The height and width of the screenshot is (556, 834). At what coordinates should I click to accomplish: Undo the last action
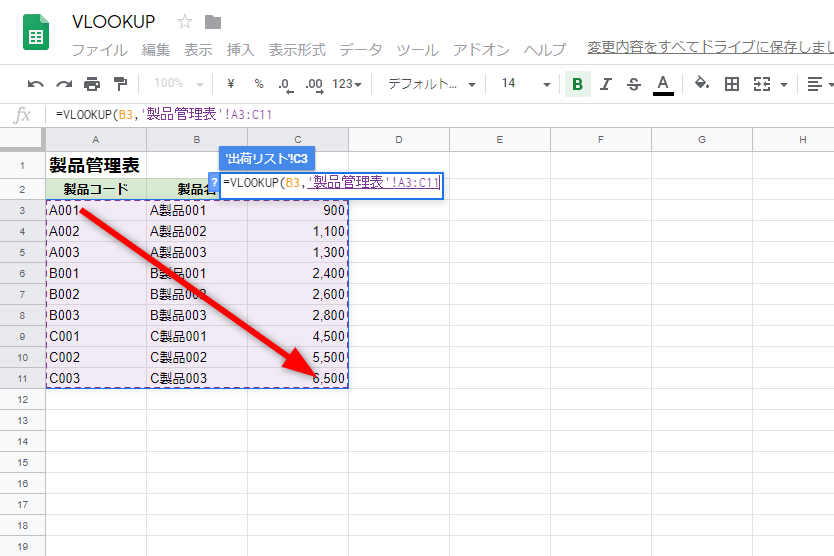tap(36, 84)
